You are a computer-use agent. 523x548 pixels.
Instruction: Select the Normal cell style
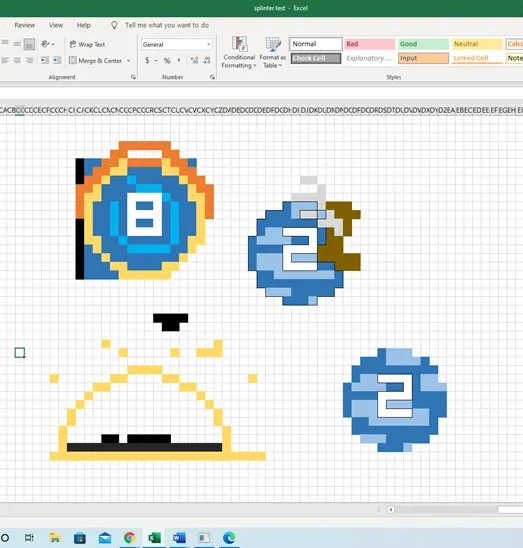(316, 44)
